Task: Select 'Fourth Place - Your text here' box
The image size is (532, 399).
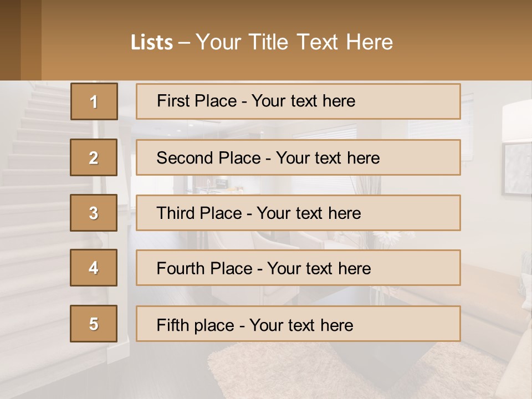Action: point(298,268)
